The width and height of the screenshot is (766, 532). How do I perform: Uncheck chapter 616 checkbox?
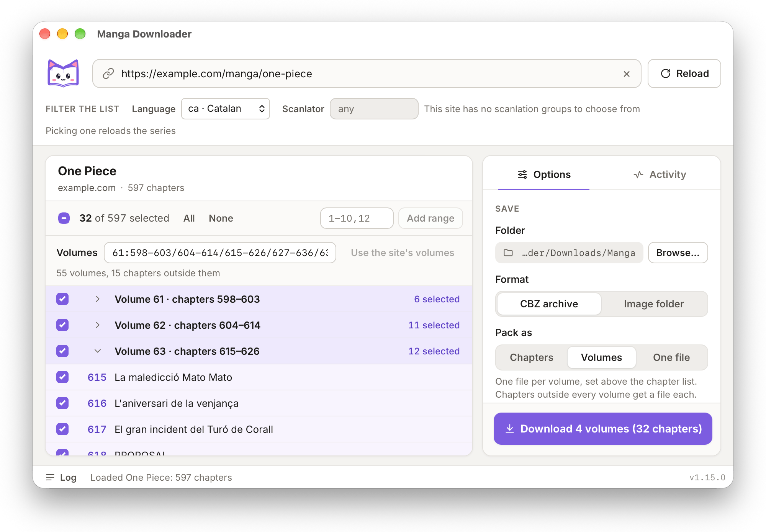[62, 403]
